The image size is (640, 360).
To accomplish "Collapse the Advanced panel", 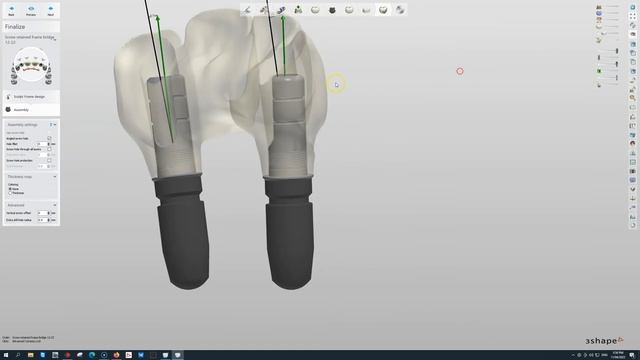I will point(55,205).
